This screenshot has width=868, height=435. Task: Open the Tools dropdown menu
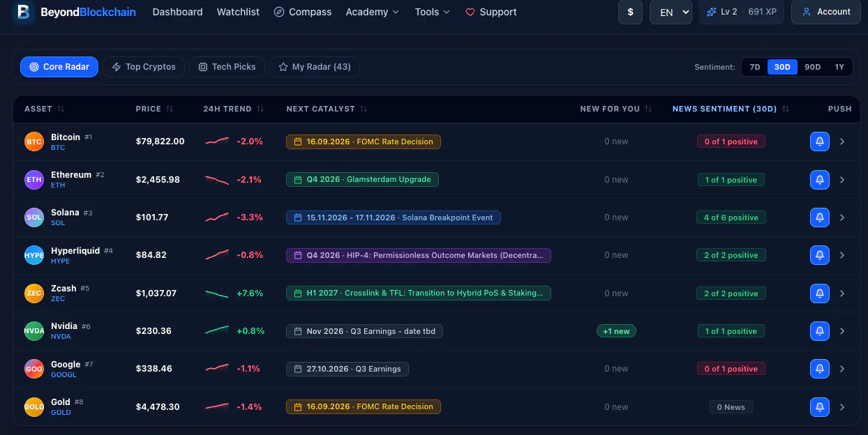[433, 12]
